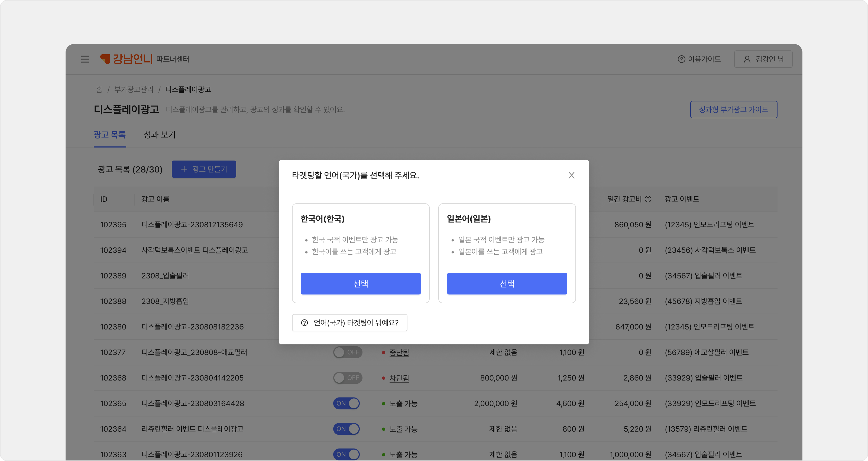Click the 강남언니 logo

126,59
